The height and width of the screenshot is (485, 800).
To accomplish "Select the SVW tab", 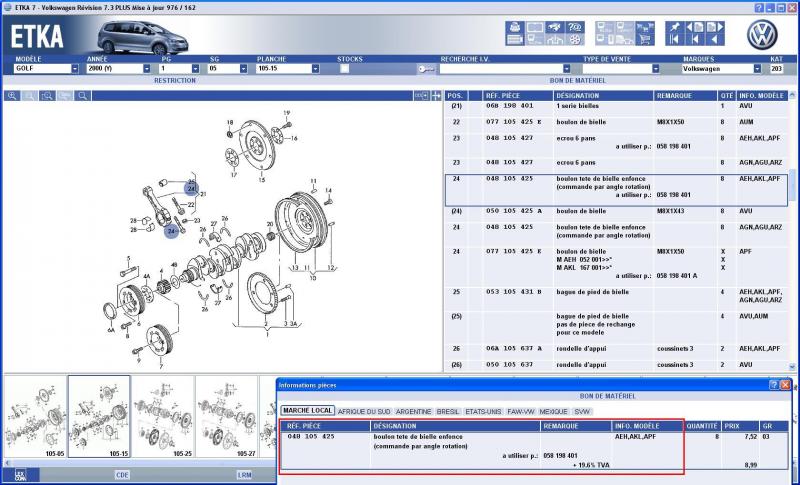I will pos(582,412).
